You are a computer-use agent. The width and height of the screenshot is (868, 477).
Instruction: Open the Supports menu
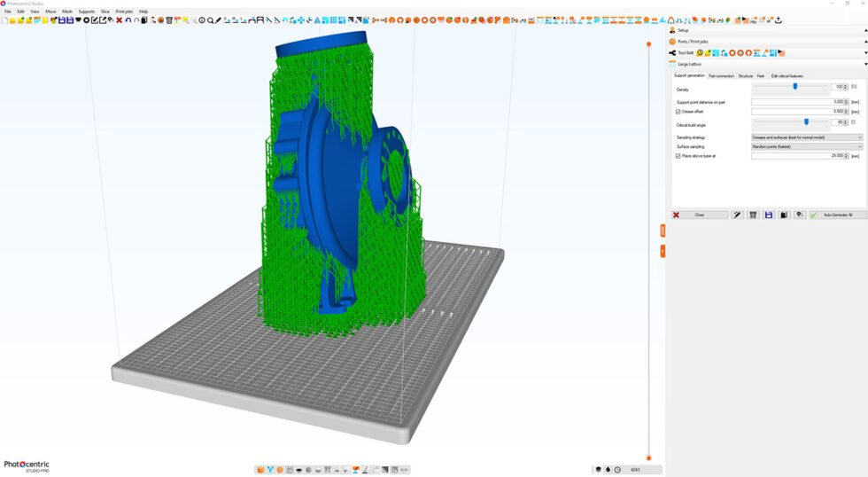point(87,11)
